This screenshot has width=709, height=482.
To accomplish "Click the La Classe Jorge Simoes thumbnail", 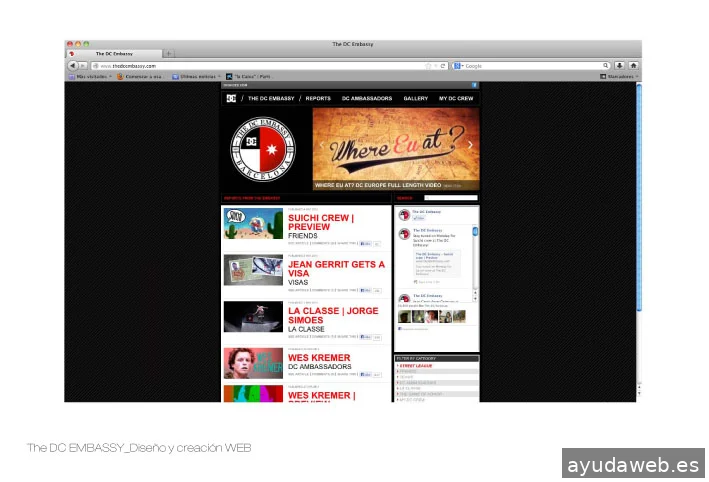I will (x=253, y=317).
